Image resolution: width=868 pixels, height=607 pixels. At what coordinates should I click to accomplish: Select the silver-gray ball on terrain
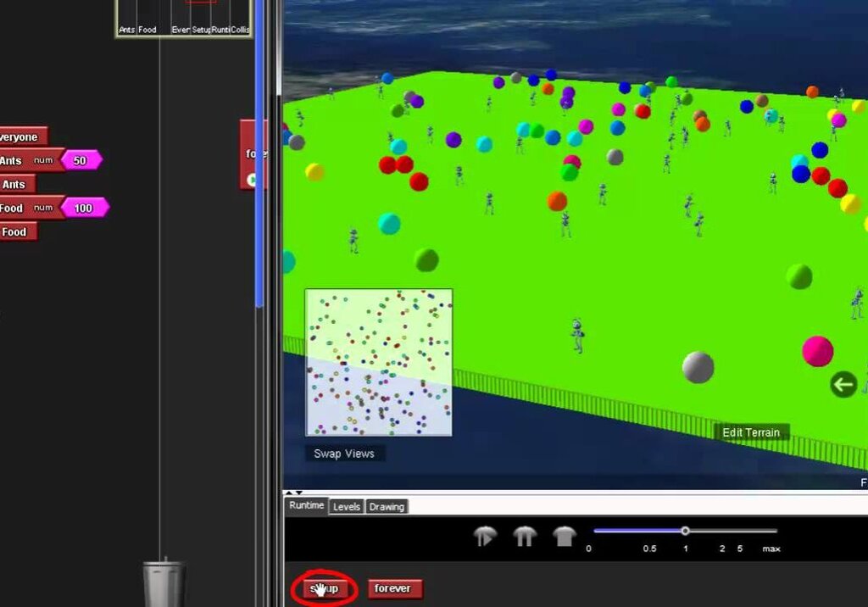(x=698, y=367)
